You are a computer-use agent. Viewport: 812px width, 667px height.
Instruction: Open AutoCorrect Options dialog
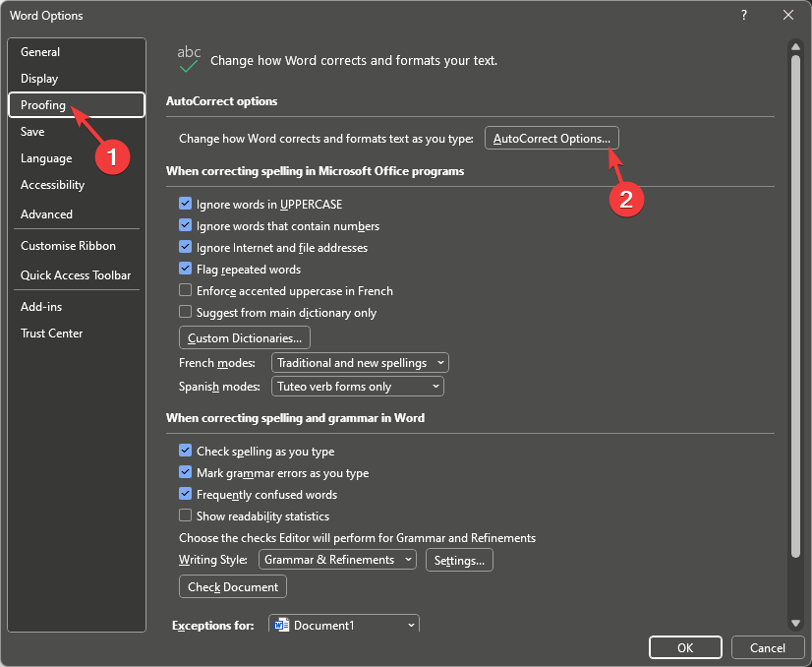(x=551, y=139)
